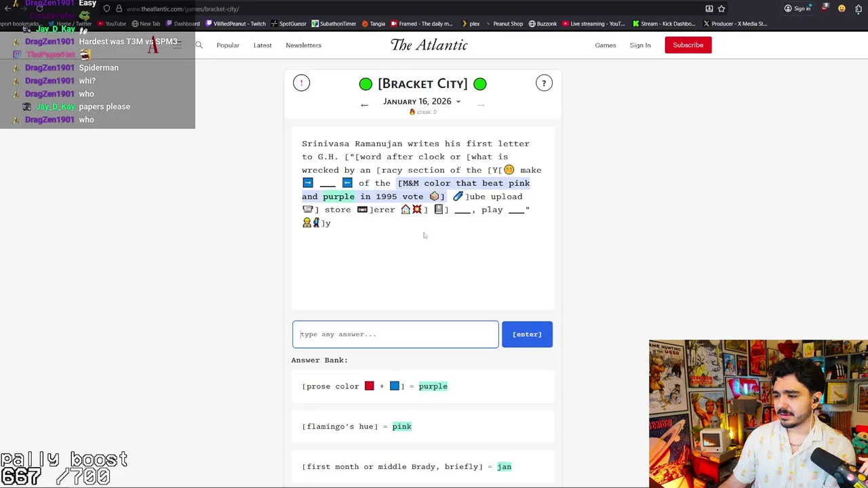Click The Atlantic logo
Viewport: 868px width, 488px height.
point(429,45)
